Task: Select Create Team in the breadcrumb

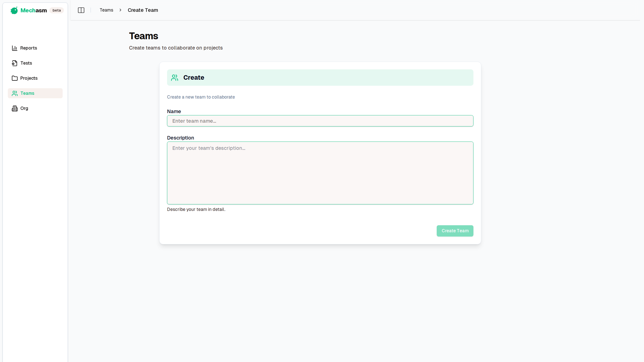Action: click(143, 10)
